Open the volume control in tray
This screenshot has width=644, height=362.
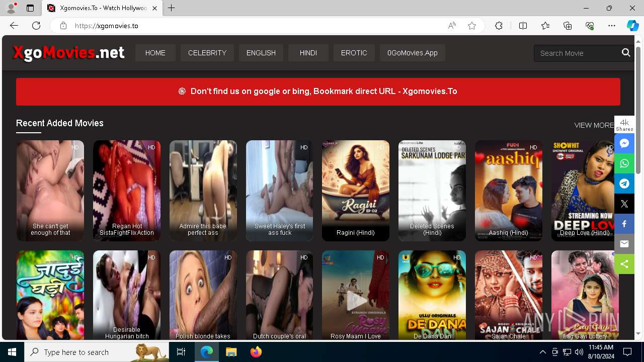(579, 352)
